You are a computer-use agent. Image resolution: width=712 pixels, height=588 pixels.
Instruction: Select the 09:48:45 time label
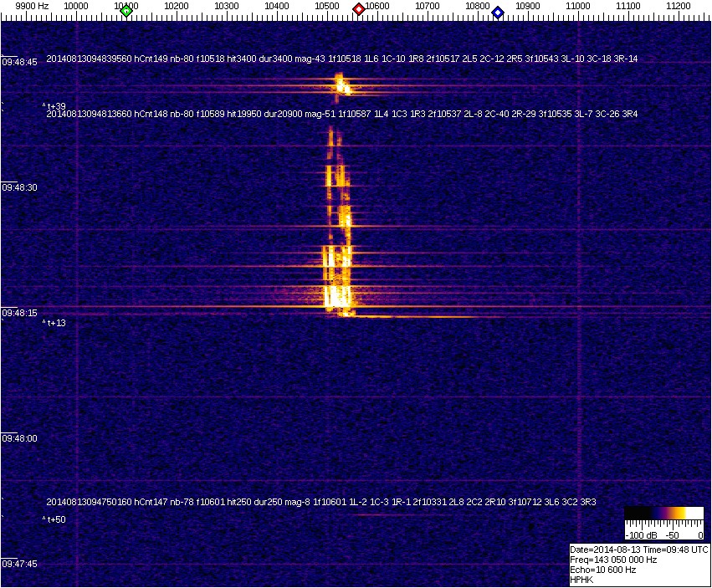coord(19,62)
